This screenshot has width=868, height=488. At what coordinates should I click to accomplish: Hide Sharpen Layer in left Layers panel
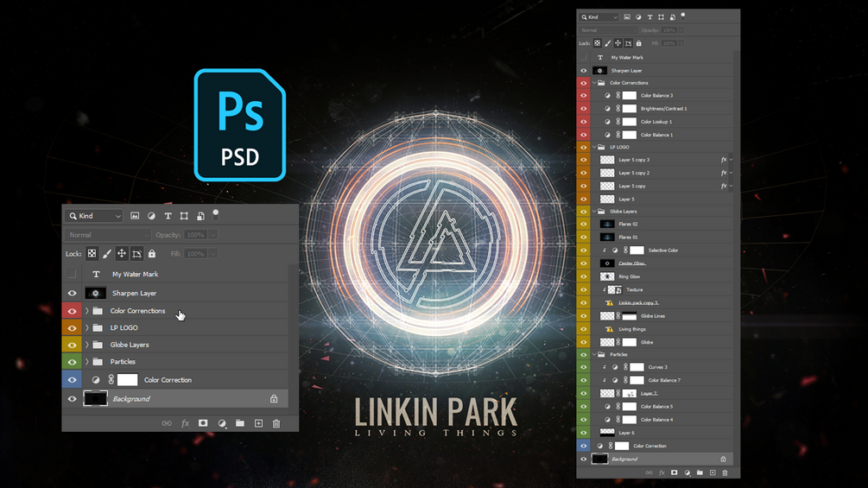click(72, 294)
